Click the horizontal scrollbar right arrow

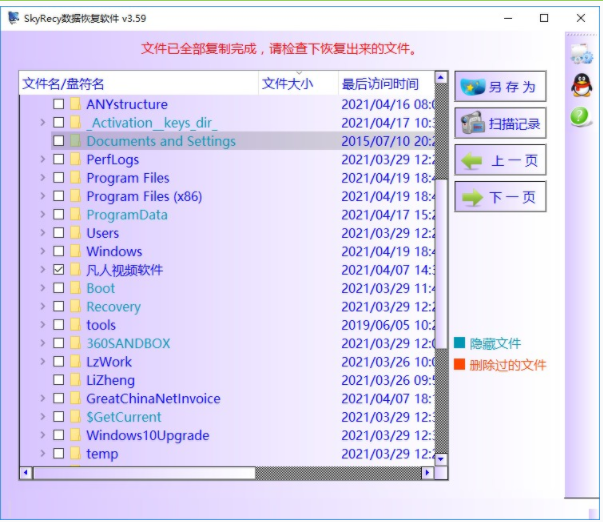click(x=428, y=473)
